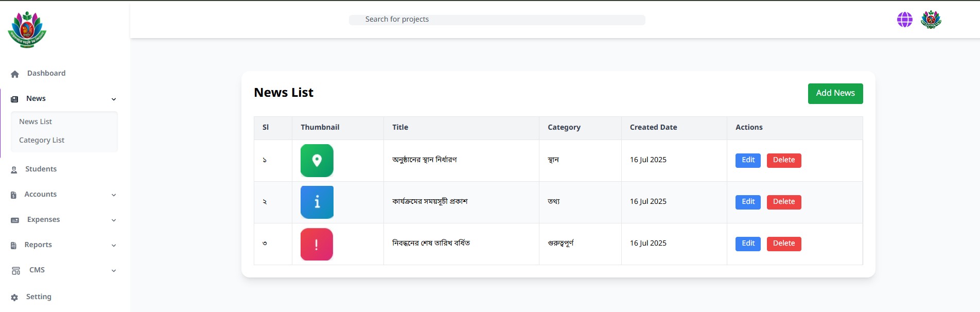Click the Search for projects field
Screen dimensions: 980x312
coord(497,20)
